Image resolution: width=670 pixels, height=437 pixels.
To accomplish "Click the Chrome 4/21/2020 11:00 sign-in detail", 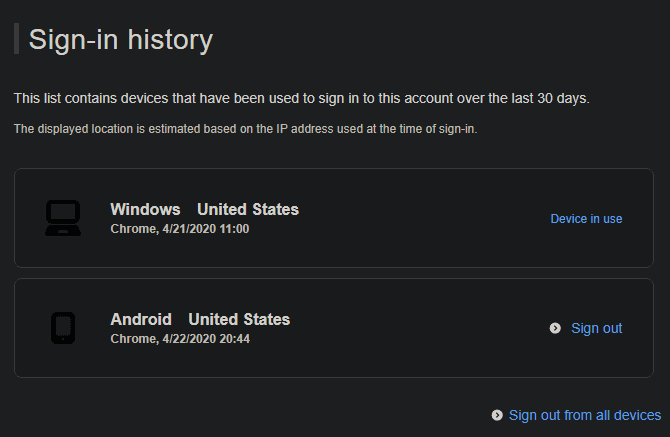I will click(x=179, y=229).
